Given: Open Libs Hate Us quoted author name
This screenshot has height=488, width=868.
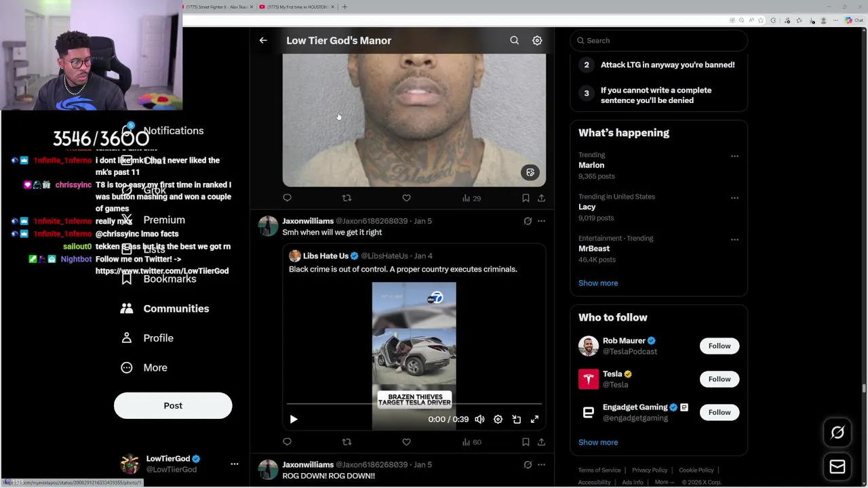Looking at the screenshot, I should tap(325, 256).
